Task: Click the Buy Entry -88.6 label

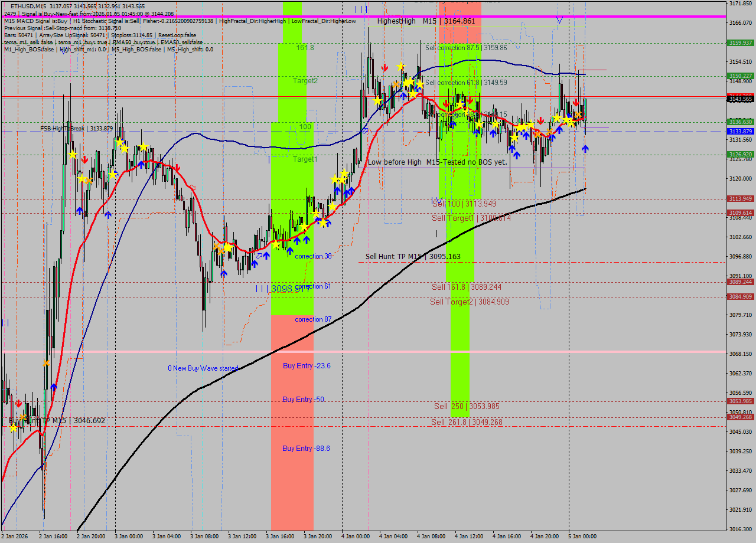Action: (306, 449)
